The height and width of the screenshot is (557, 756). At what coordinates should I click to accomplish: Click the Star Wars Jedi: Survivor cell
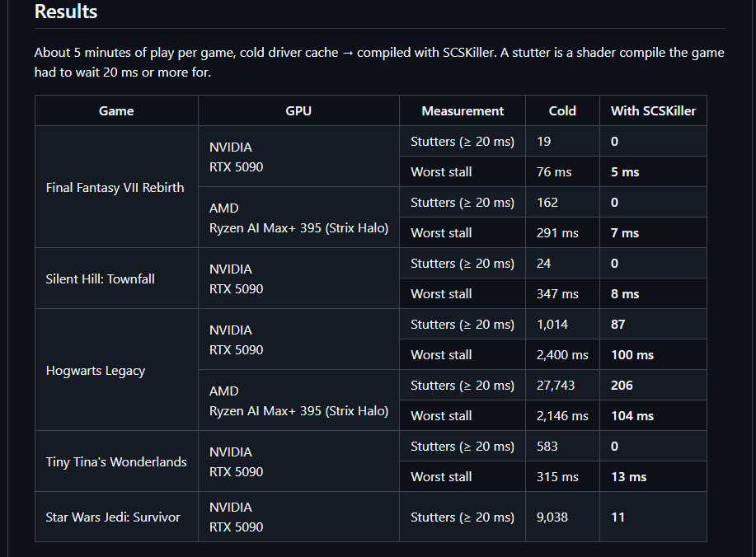pyautogui.click(x=116, y=517)
